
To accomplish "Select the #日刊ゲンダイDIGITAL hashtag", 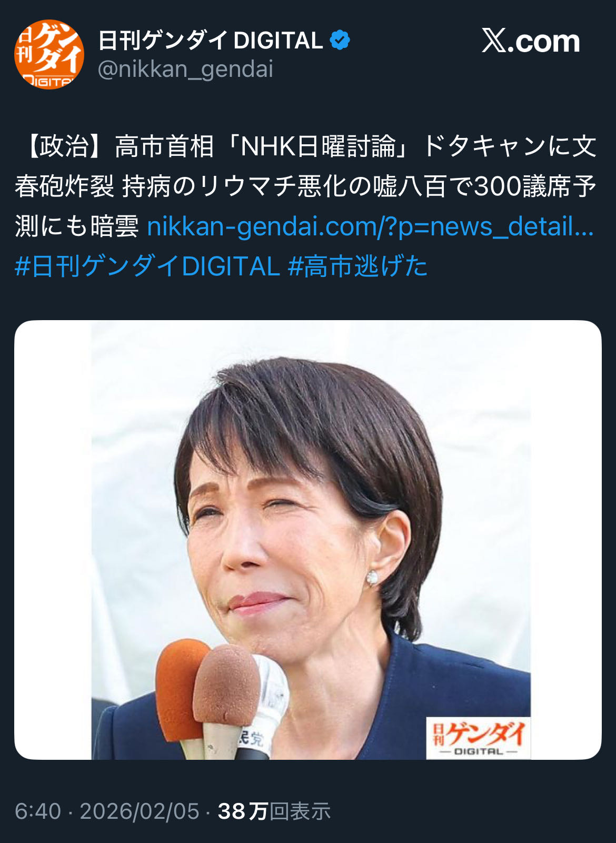I will click(x=147, y=266).
